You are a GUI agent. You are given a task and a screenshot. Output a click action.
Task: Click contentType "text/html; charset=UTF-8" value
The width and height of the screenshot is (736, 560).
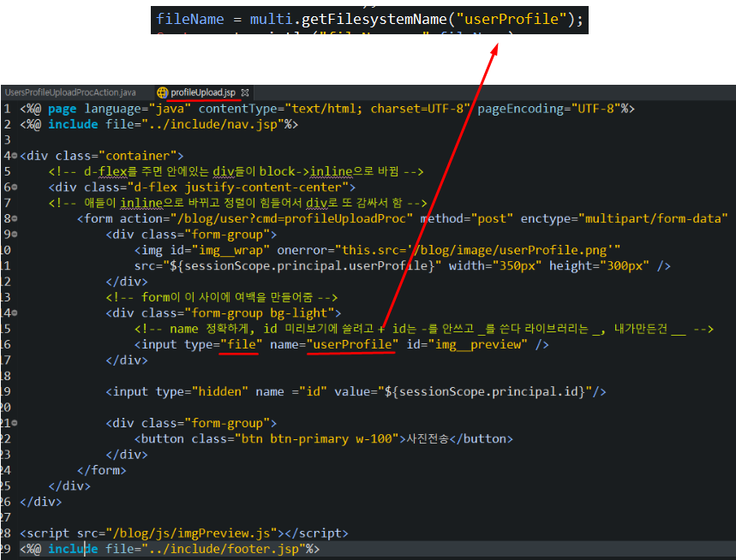[377, 109]
